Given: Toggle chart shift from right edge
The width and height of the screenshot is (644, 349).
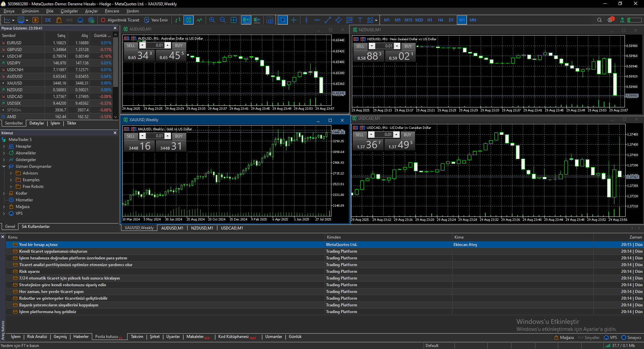Looking at the screenshot, I should [x=257, y=20].
